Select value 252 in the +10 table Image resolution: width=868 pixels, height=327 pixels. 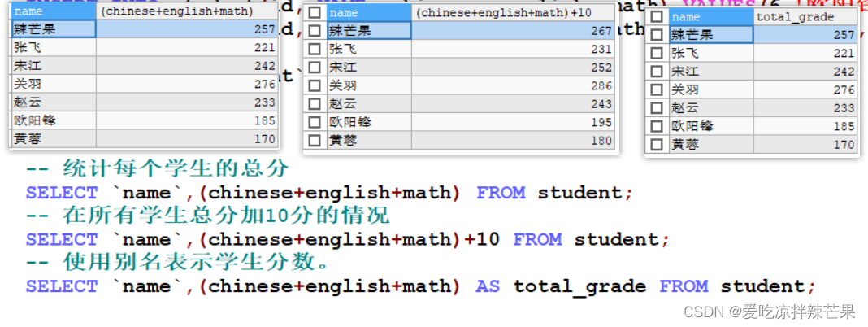[513, 68]
